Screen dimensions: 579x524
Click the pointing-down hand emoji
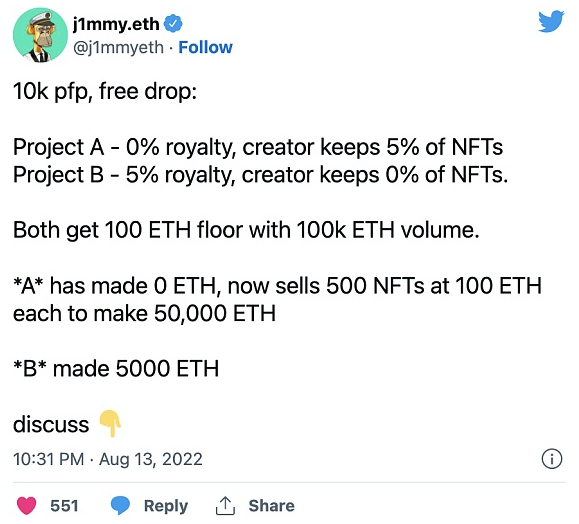110,423
